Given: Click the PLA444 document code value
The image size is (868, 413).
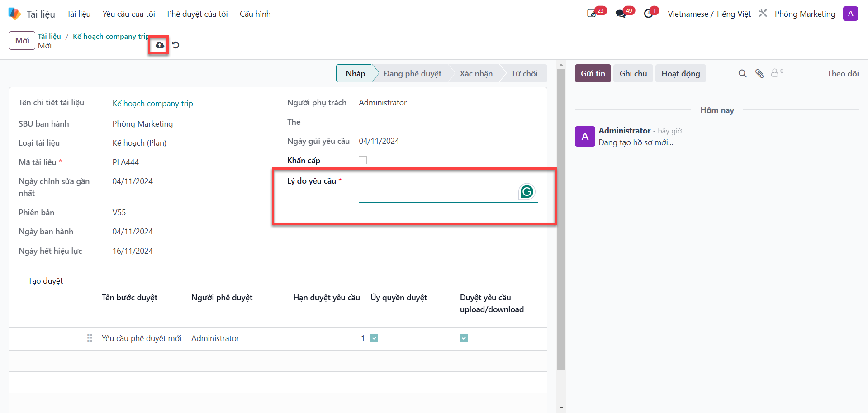Looking at the screenshot, I should click(x=126, y=162).
